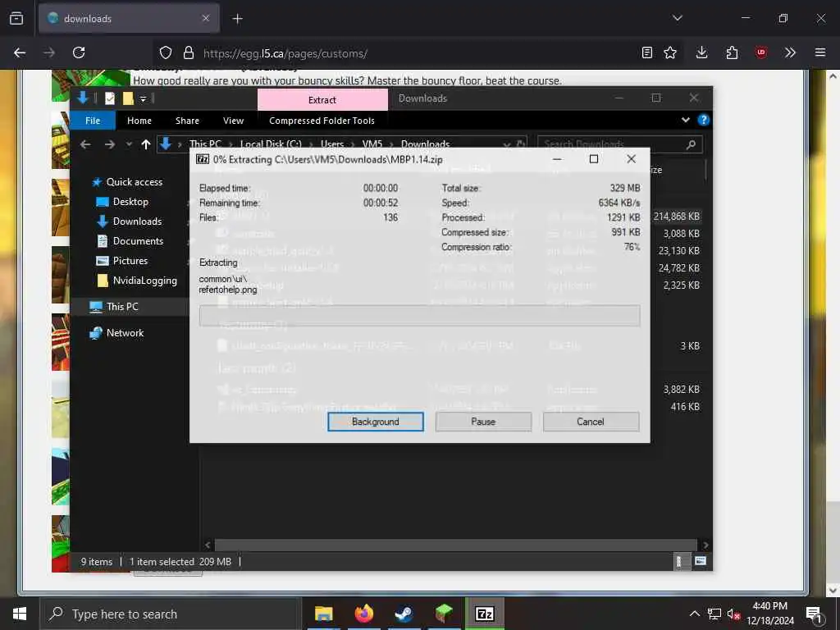Click the 214,868 KB size cell
The height and width of the screenshot is (630, 840).
pyautogui.click(x=676, y=217)
